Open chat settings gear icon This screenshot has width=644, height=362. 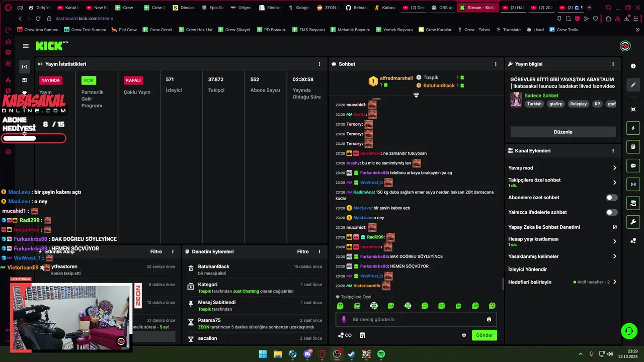[x=464, y=335]
